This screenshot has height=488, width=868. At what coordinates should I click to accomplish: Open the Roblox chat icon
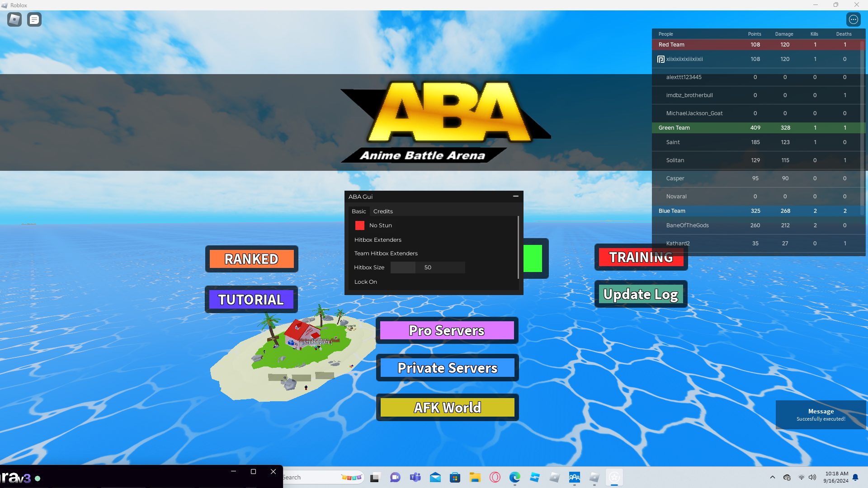[x=34, y=19]
